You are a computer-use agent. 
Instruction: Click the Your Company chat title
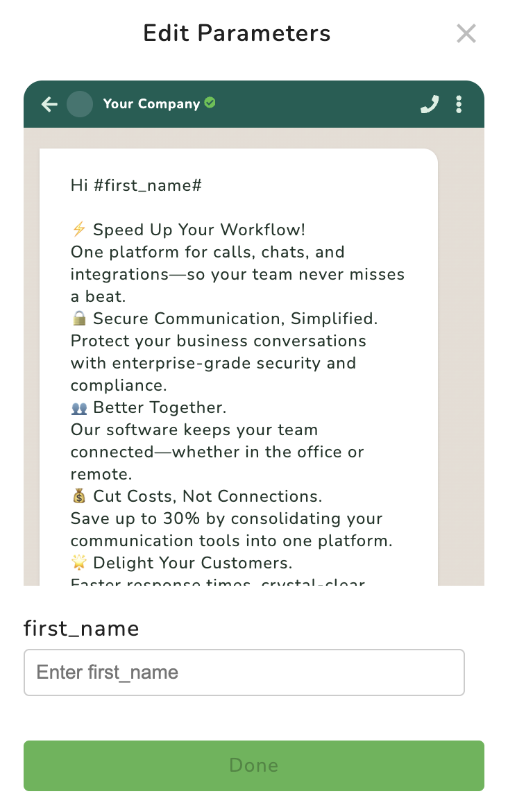point(151,103)
